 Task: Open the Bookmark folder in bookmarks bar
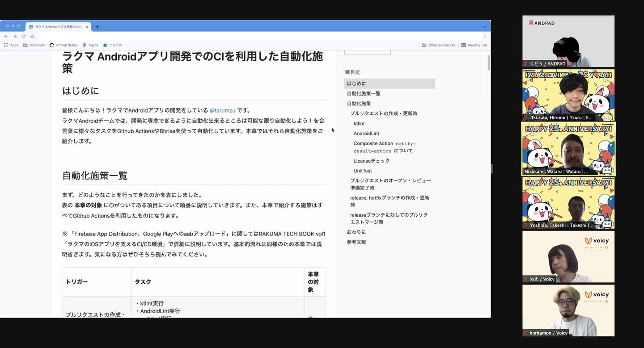point(34,45)
